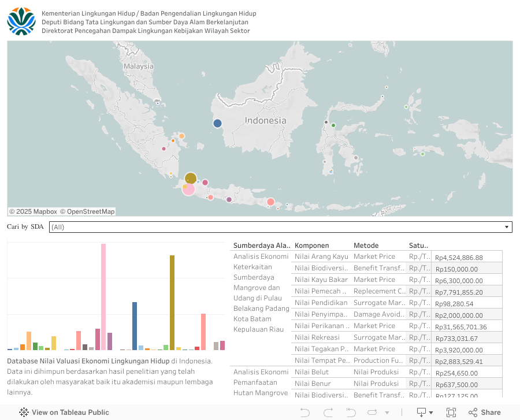520x420 pixels.
Task: Click the Tableau redo arrow icon
Action: pos(328,412)
